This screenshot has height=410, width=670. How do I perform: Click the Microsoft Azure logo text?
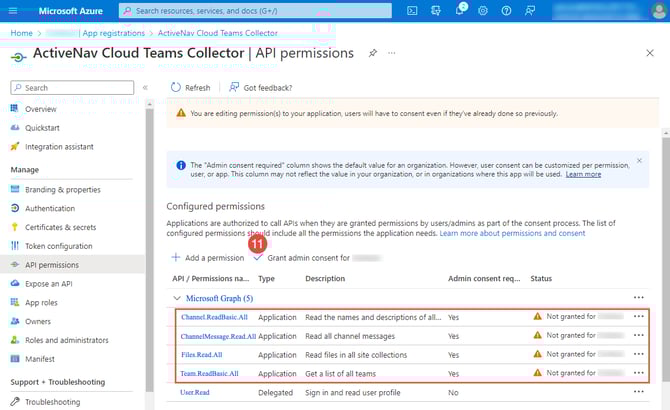(x=71, y=11)
